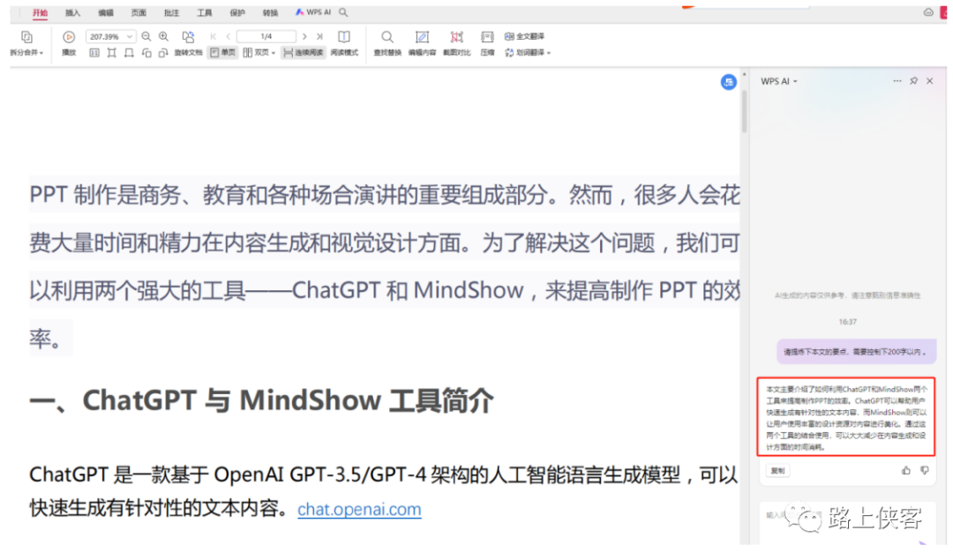Select the 页面 tab
The height and width of the screenshot is (560, 953).
(139, 12)
